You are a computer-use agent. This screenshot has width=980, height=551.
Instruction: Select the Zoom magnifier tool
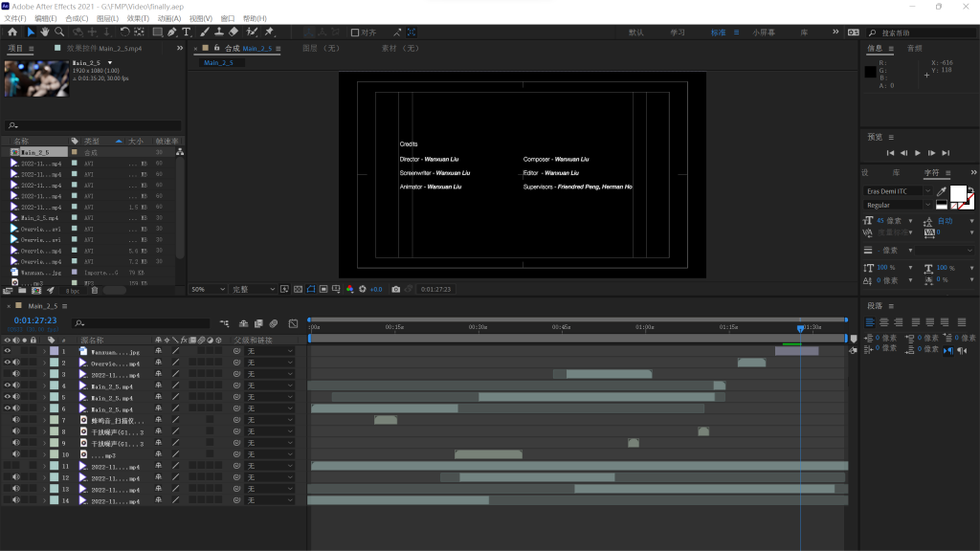pyautogui.click(x=59, y=32)
